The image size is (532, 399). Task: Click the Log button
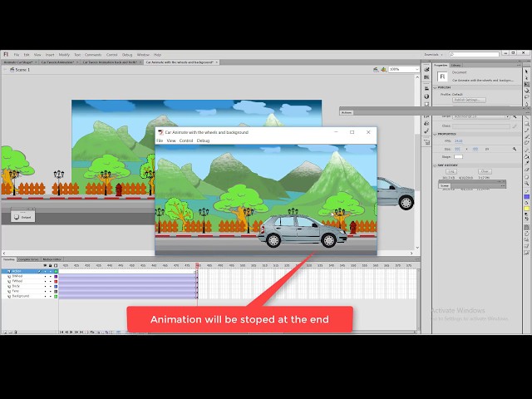(x=451, y=171)
